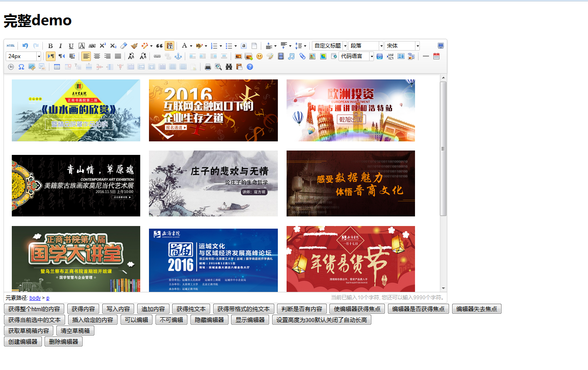588x370 pixels.
Task: Align text left
Action: [86, 56]
